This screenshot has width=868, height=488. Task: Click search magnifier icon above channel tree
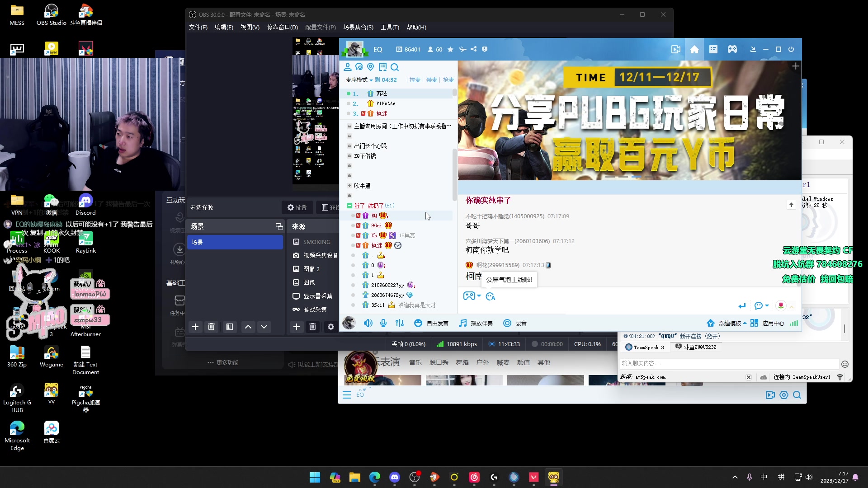click(395, 67)
